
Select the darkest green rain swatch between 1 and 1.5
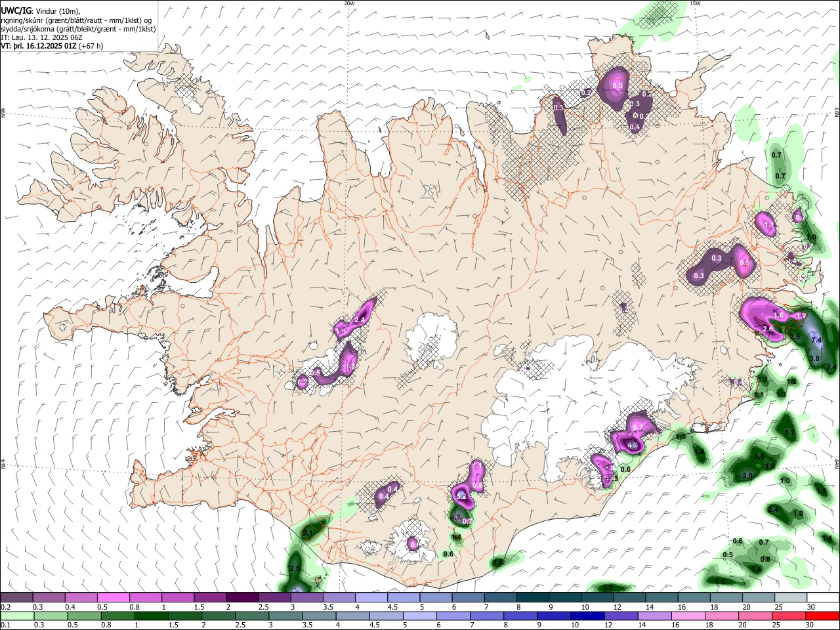pos(150,616)
